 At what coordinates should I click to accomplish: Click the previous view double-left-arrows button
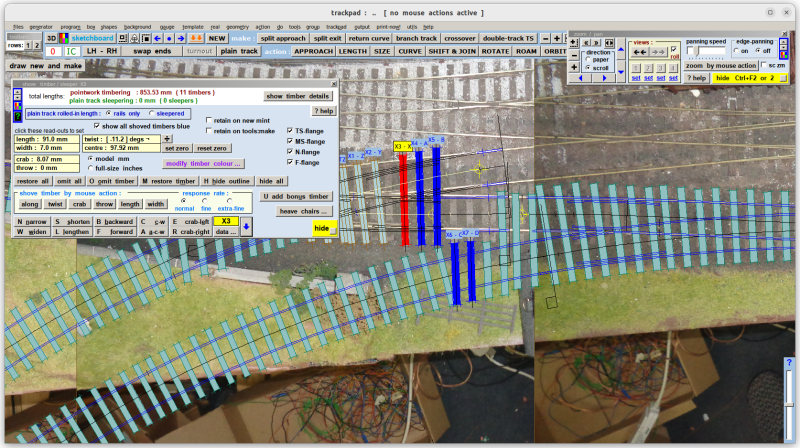640,52
